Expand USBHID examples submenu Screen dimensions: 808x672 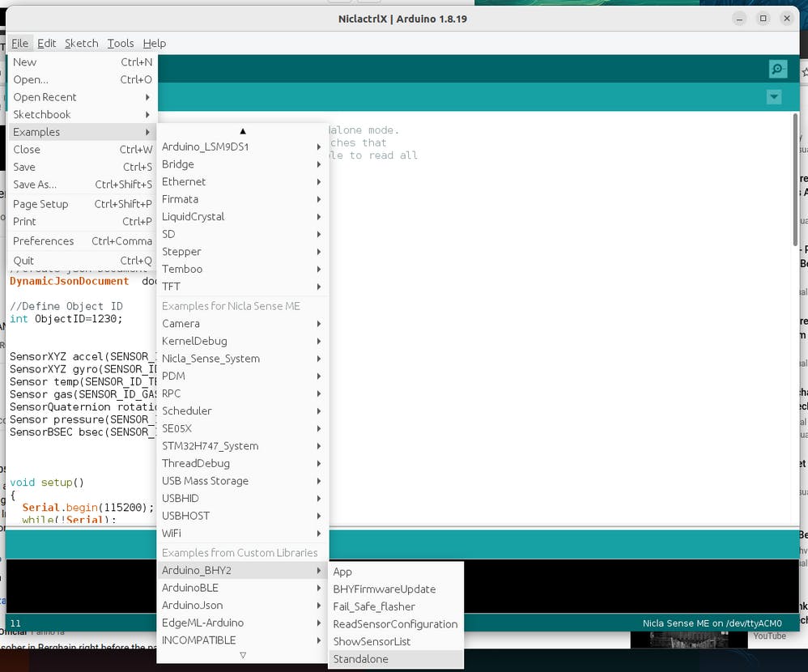pyautogui.click(x=242, y=499)
